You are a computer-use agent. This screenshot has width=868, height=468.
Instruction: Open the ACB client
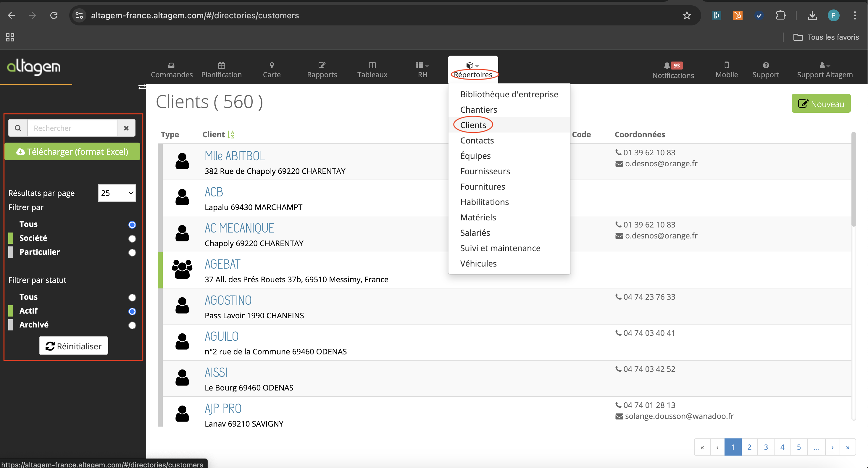tap(214, 192)
